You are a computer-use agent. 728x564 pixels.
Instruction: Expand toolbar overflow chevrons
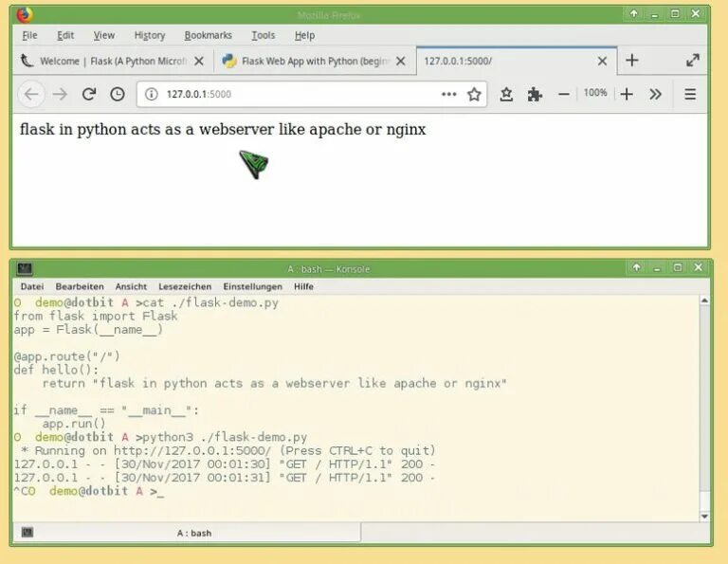point(655,94)
